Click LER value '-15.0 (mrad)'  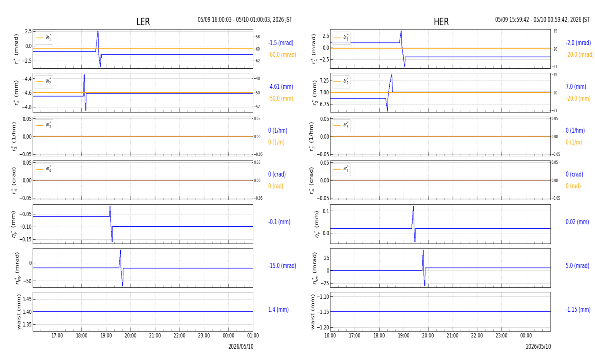pos(282,266)
